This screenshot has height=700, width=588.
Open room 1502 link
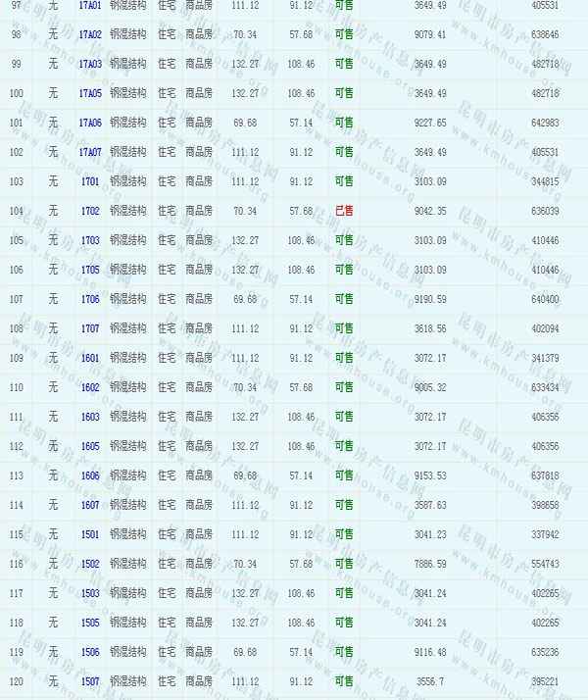click(x=90, y=565)
